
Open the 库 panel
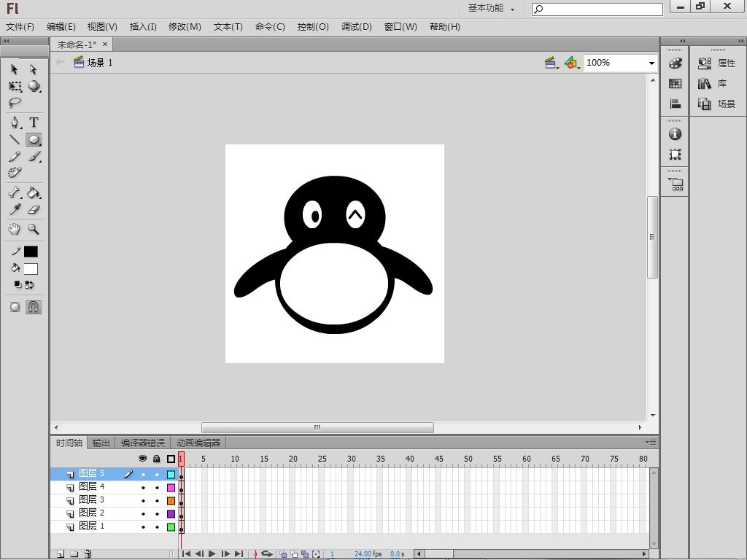click(x=713, y=84)
